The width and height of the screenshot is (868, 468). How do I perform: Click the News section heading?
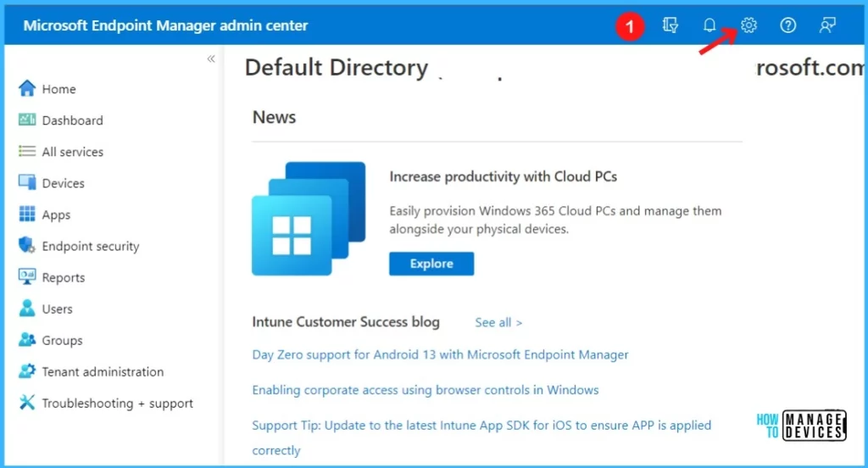[x=274, y=117]
